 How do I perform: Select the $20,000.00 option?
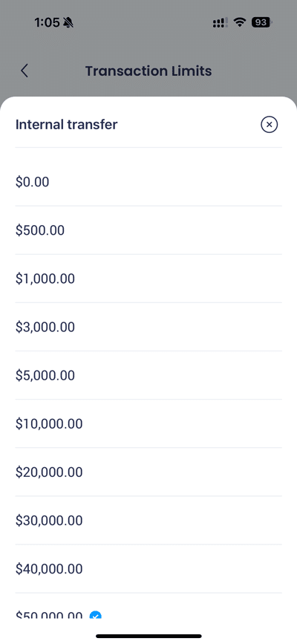(148, 472)
